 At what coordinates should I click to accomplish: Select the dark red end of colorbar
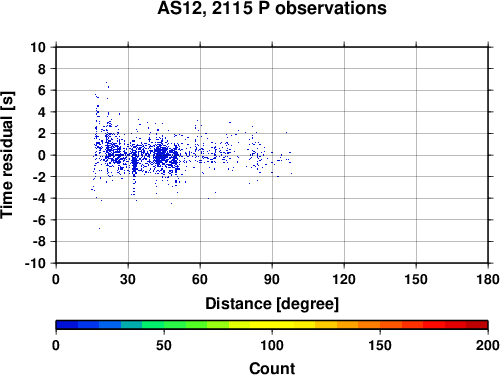477,325
